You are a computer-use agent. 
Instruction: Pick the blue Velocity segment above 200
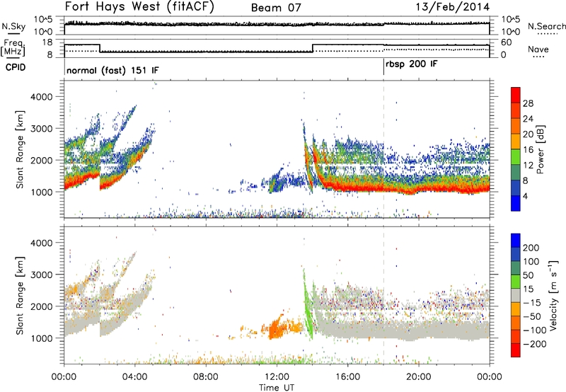[516, 241]
